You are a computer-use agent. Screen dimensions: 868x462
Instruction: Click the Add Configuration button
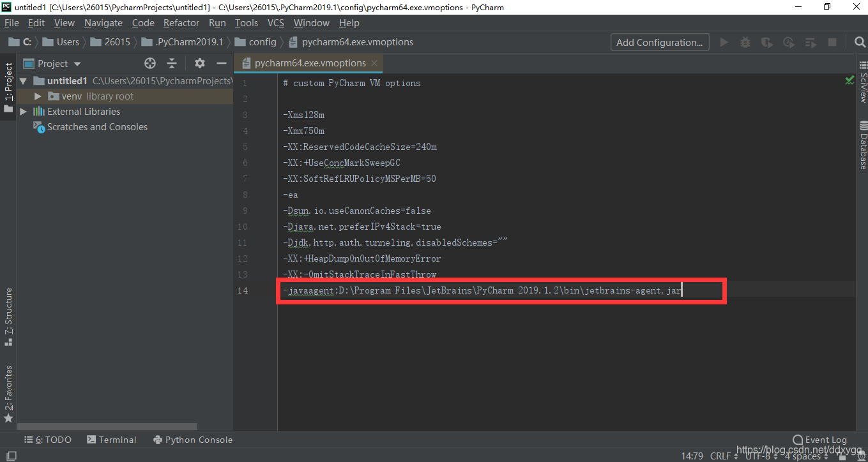660,42
